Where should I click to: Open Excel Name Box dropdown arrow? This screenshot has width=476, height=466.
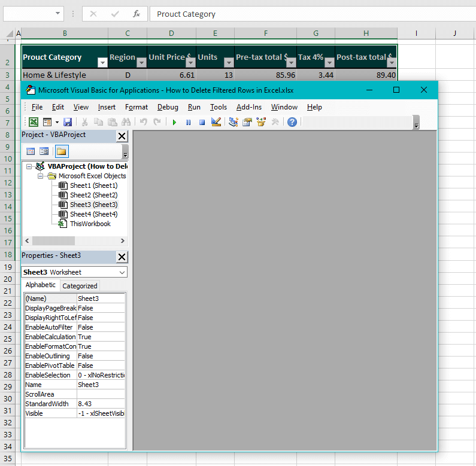click(57, 13)
